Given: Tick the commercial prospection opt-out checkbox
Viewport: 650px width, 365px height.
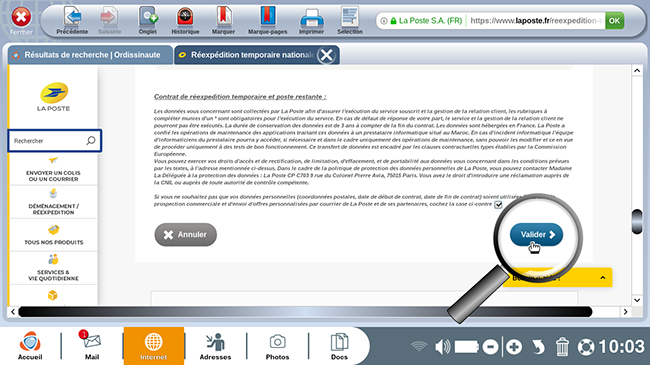Looking at the screenshot, I should coord(498,204).
